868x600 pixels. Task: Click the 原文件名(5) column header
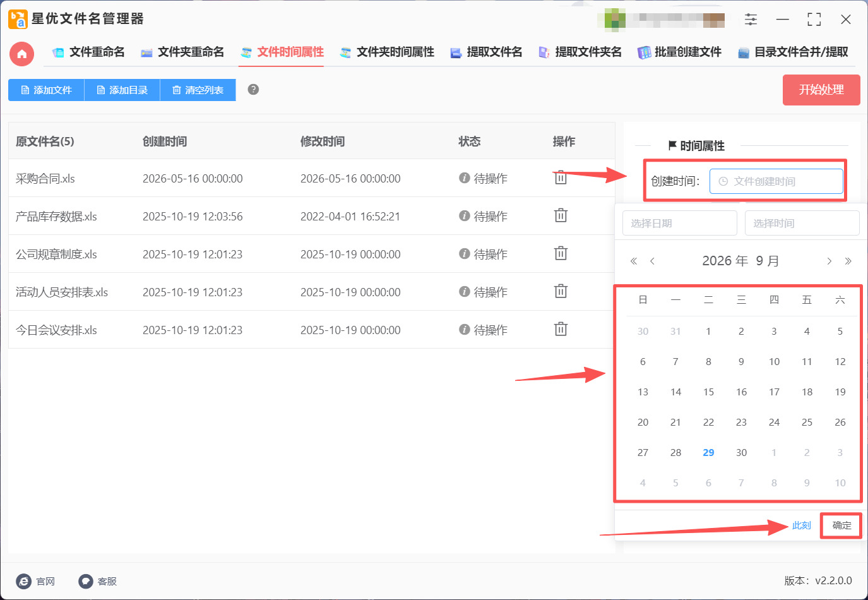[45, 141]
